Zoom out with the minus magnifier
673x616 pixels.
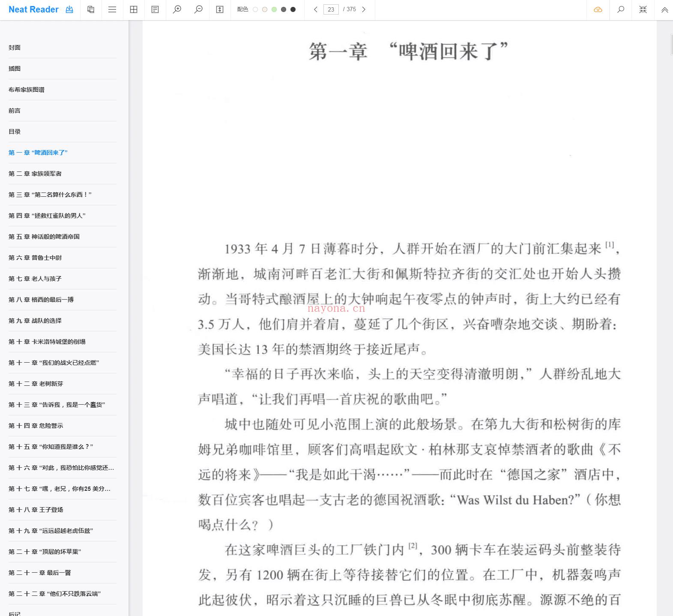tap(198, 9)
